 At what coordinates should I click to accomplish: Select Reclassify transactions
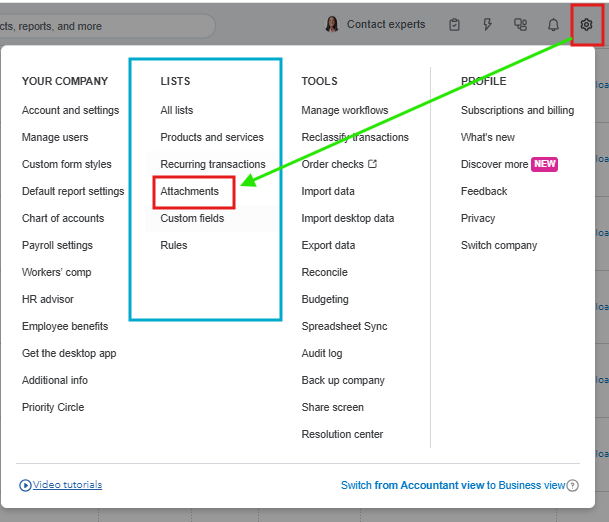point(355,137)
